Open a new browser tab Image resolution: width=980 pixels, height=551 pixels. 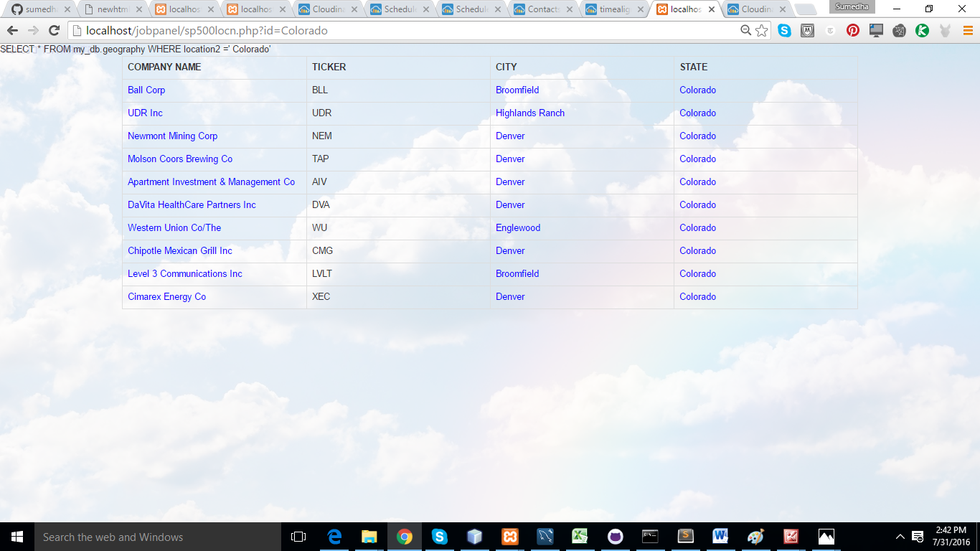806,10
